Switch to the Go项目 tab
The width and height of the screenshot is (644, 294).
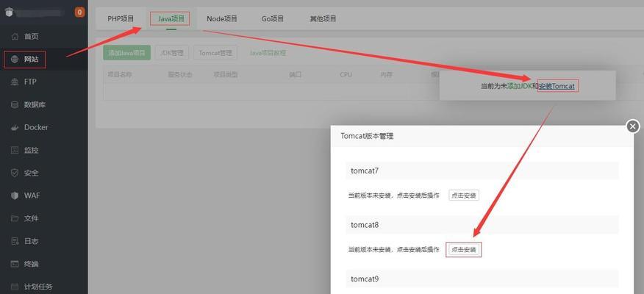click(272, 18)
